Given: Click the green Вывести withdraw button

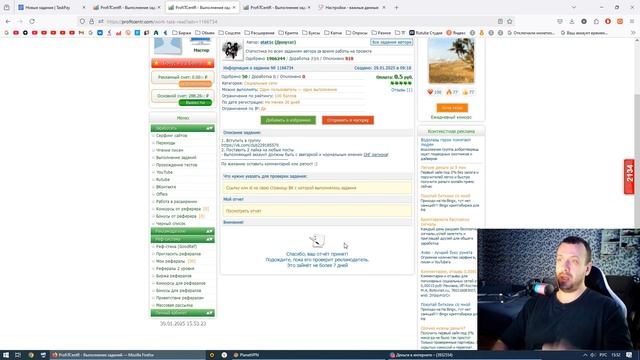Looking at the screenshot, I should [x=195, y=102].
